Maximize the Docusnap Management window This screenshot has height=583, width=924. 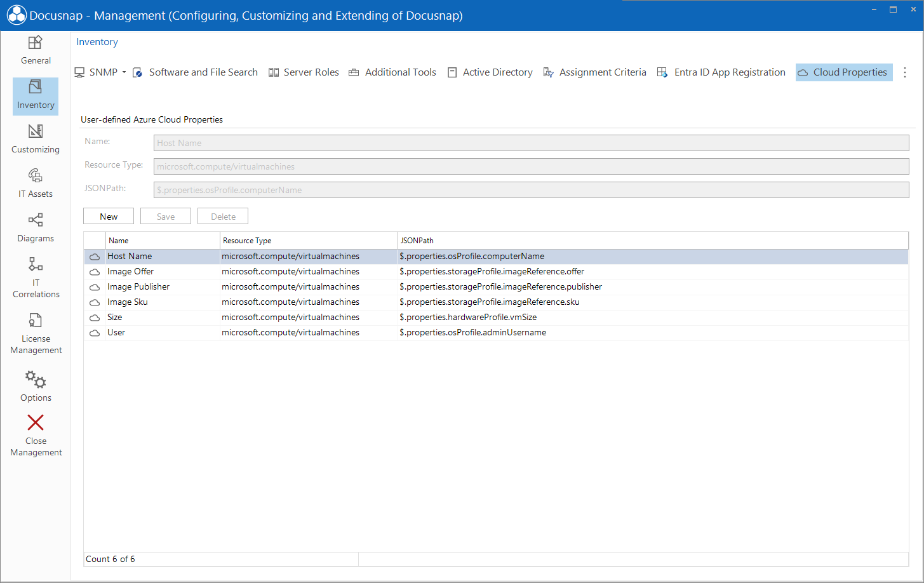(893, 10)
